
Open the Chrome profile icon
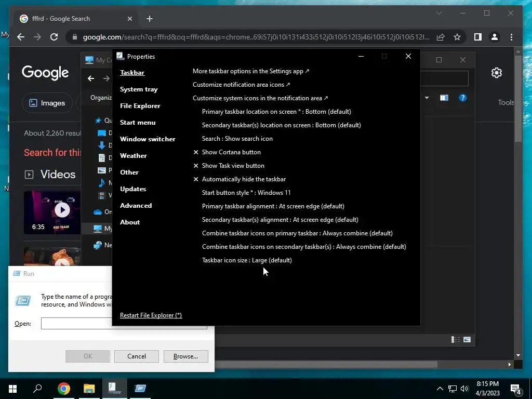(x=495, y=37)
